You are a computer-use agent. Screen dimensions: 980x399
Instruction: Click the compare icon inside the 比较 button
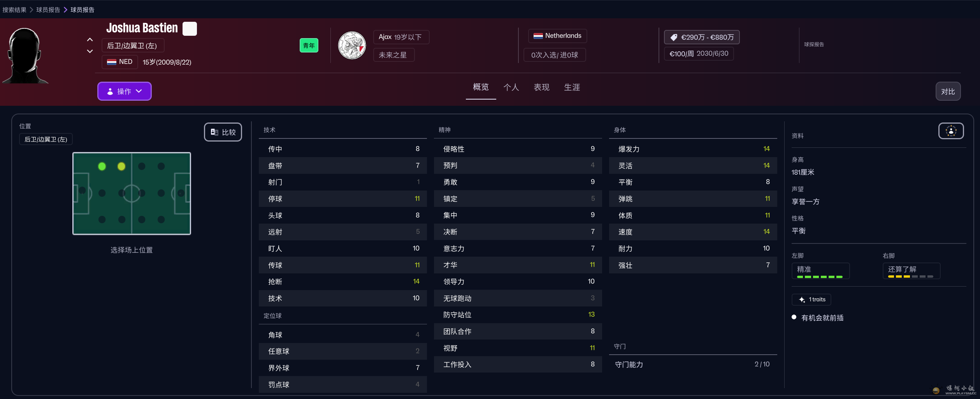214,132
